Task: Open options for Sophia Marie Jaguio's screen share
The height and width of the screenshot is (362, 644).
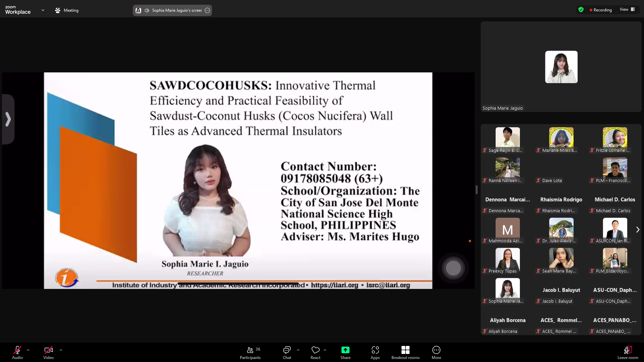Action: point(207,10)
